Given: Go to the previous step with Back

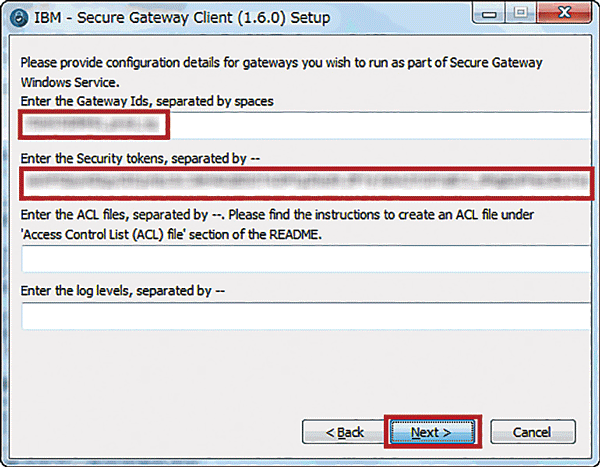Looking at the screenshot, I should tap(344, 432).
